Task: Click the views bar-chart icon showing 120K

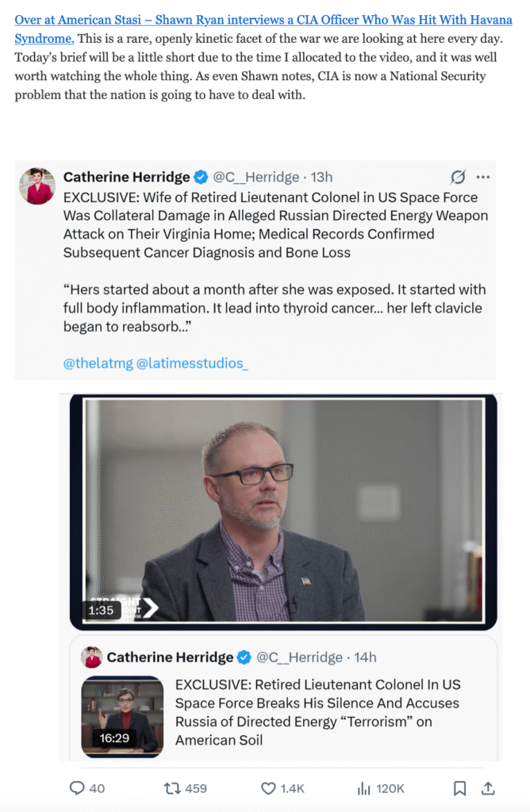Action: point(365,787)
